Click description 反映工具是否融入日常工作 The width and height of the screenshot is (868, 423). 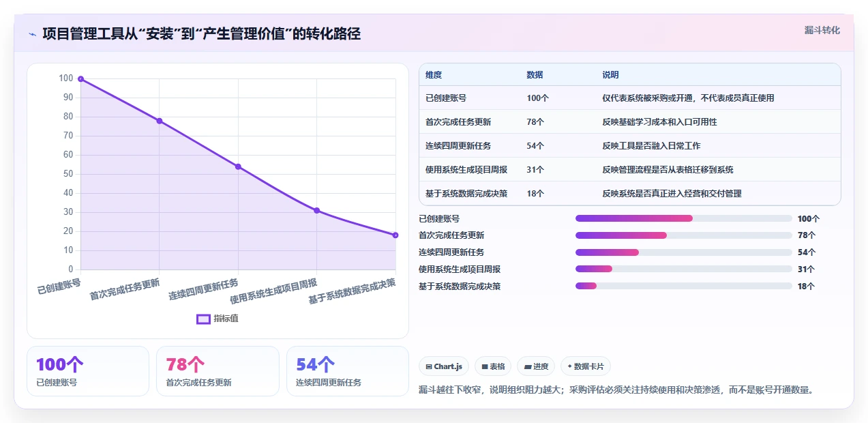click(651, 146)
